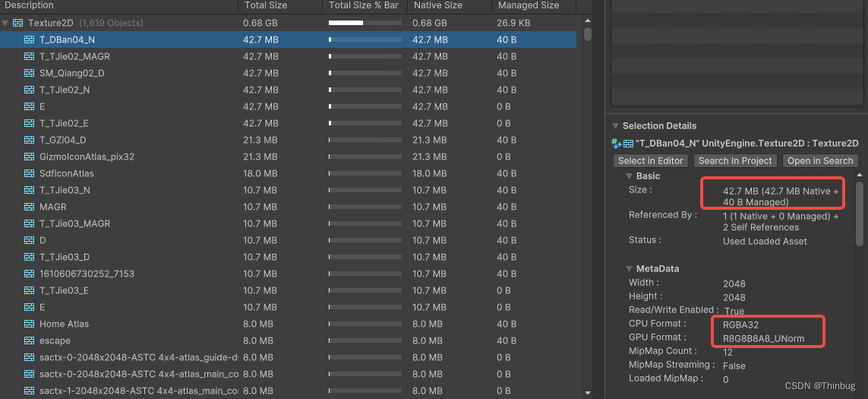
Task: Click the texture icon of the 42.7 MB E row
Action: [30, 106]
